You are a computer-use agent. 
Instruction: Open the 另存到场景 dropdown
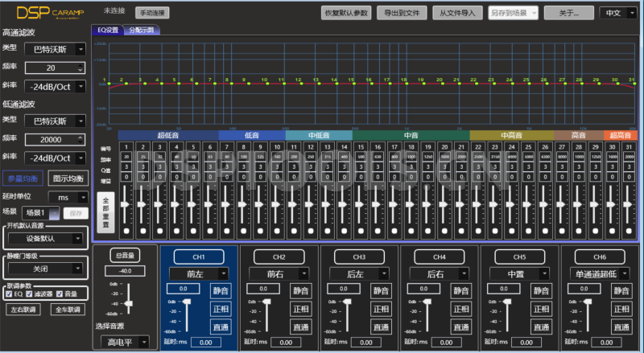click(x=514, y=13)
